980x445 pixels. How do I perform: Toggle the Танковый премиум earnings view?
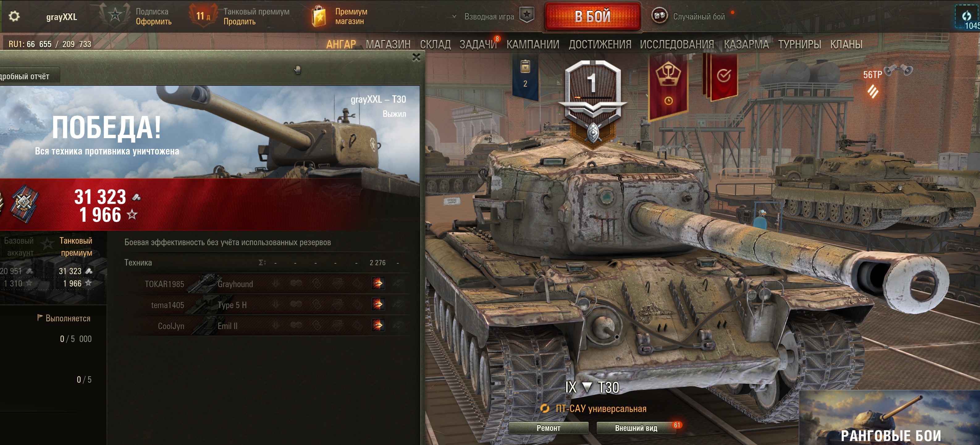76,247
